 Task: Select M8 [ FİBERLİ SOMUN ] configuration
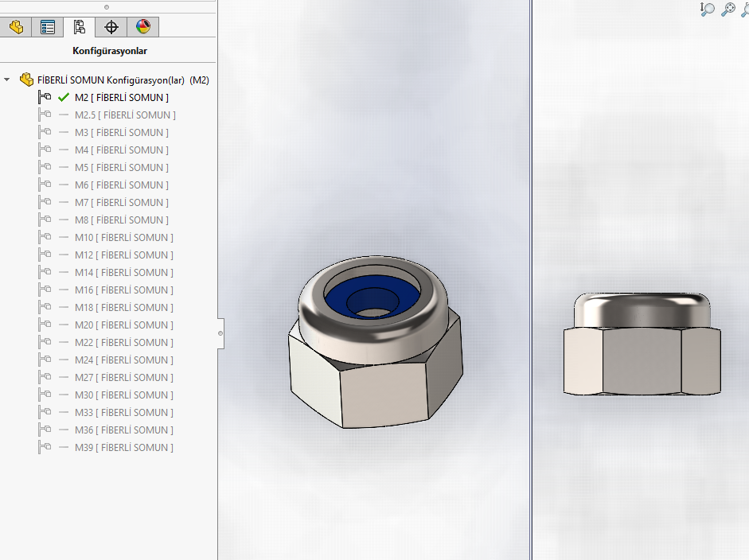[121, 220]
